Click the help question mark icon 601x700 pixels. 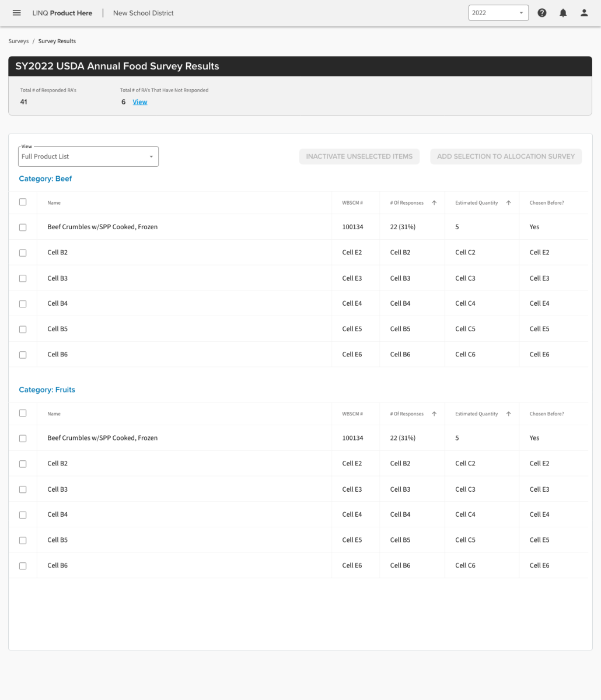(x=542, y=13)
